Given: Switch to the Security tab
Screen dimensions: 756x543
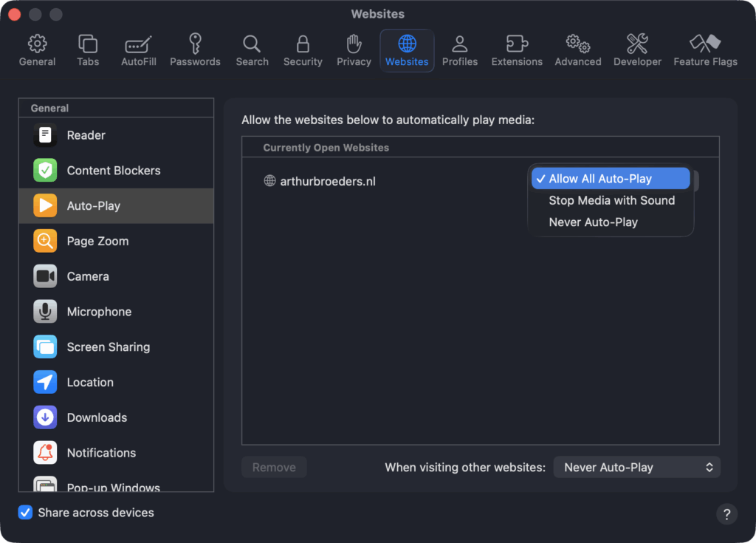Looking at the screenshot, I should click(303, 50).
